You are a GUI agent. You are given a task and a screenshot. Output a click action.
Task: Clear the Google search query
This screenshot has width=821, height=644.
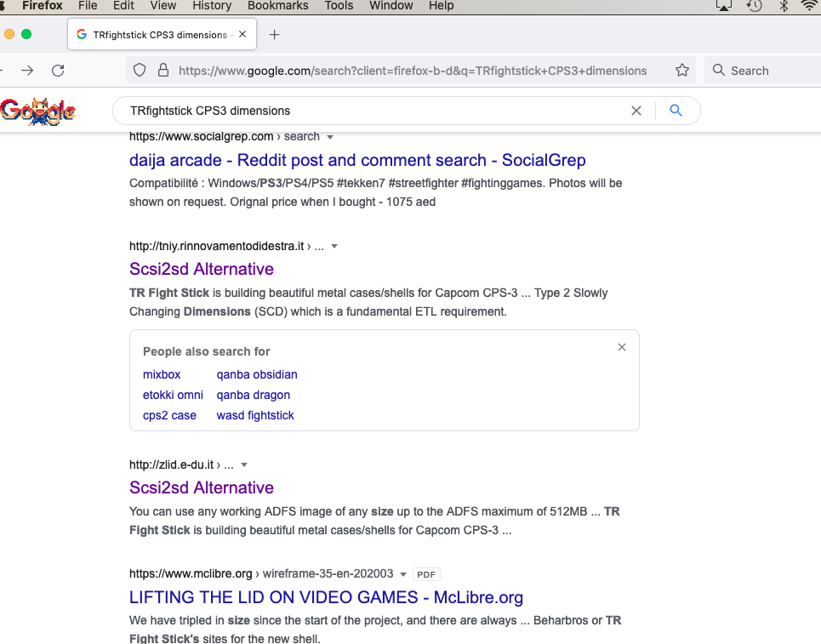[x=636, y=111]
